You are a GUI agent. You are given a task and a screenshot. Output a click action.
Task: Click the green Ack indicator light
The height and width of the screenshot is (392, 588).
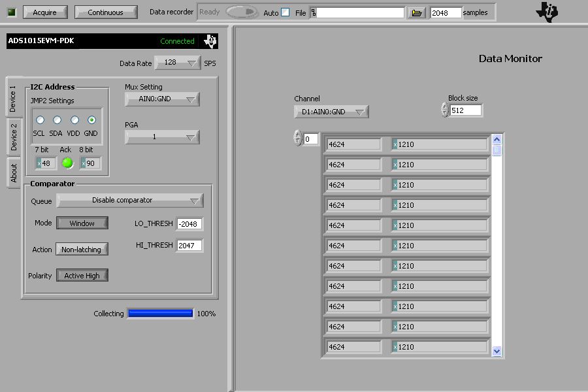point(67,163)
